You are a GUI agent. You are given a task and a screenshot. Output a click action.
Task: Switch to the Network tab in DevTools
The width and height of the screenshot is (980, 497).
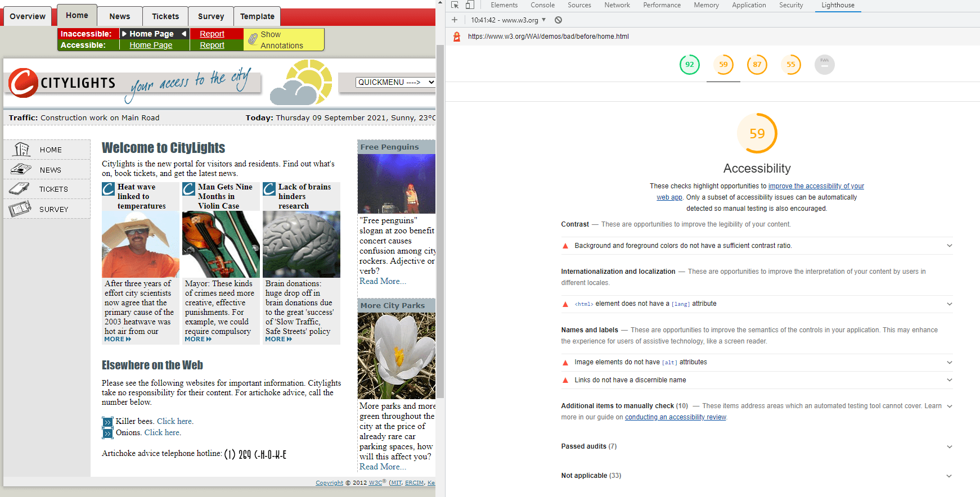(617, 5)
